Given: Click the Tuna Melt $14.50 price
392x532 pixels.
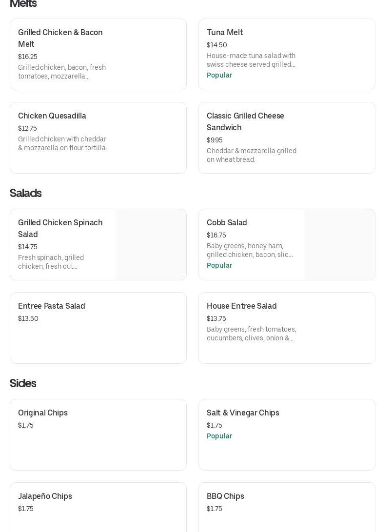Looking at the screenshot, I should 216,45.
